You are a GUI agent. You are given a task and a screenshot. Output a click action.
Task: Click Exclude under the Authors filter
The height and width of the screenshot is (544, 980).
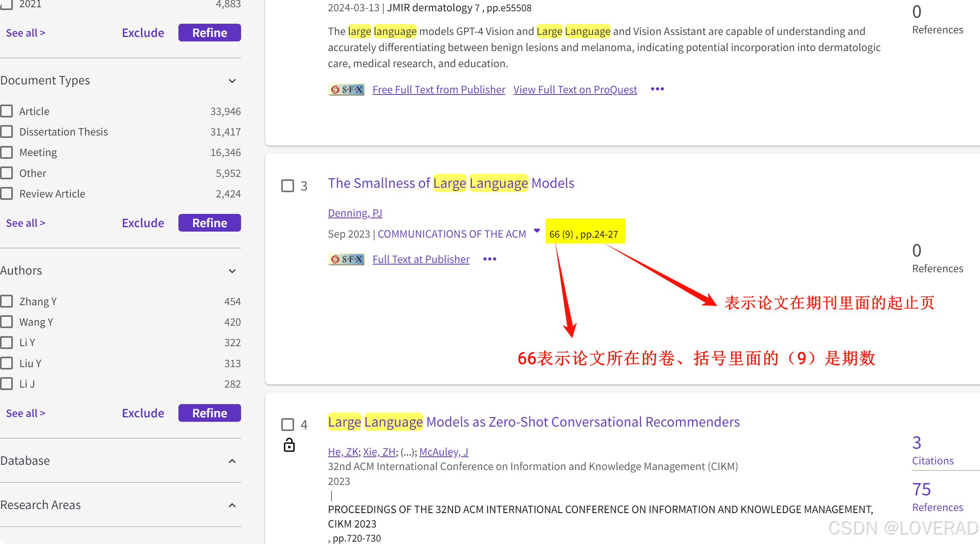(x=143, y=413)
